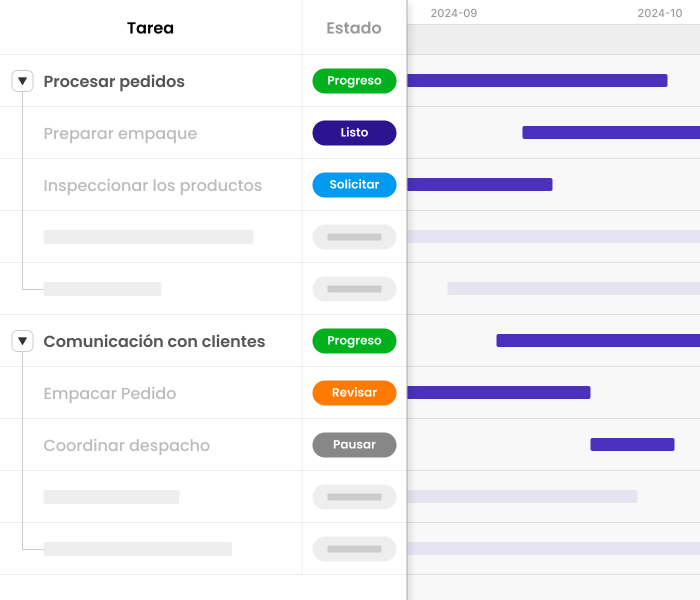This screenshot has width=700, height=600.
Task: Click the Progreso badge for Procesar pedidos
Action: (x=354, y=81)
